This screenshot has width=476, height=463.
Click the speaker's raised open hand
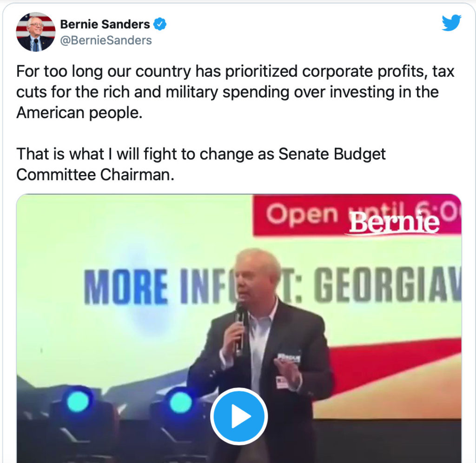click(x=287, y=373)
